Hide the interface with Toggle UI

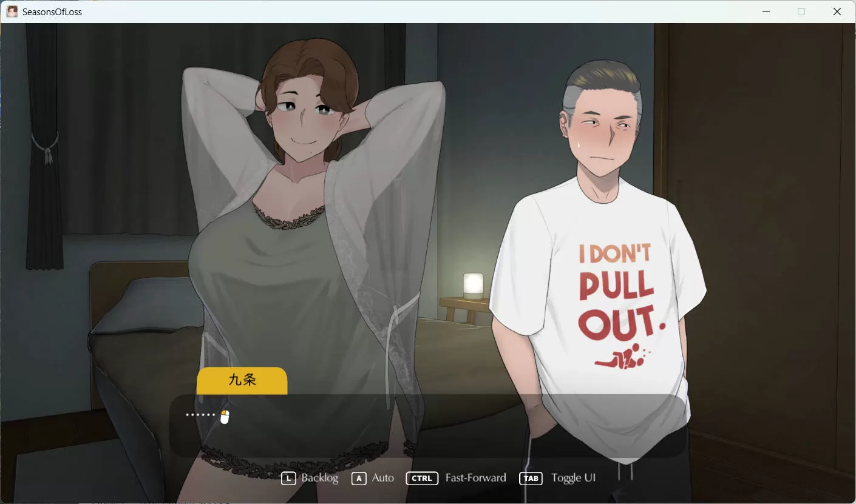coord(573,478)
